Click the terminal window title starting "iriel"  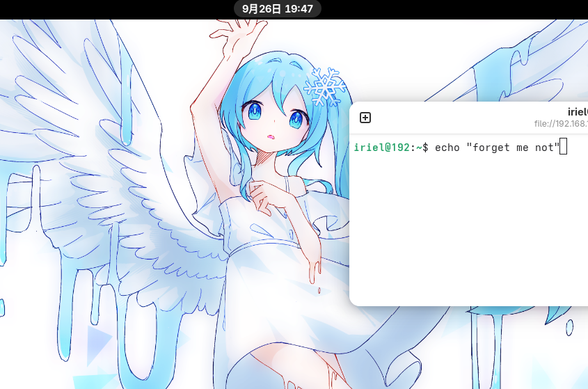point(578,112)
